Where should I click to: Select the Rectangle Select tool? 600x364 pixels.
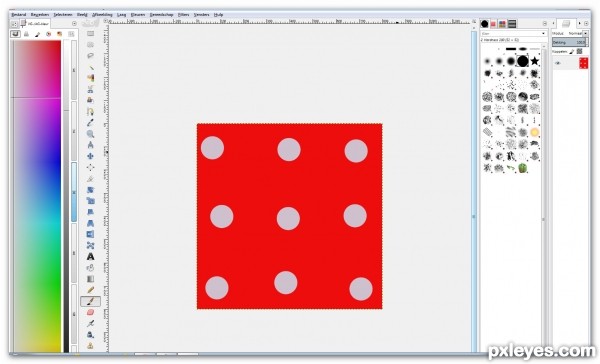tap(90, 34)
